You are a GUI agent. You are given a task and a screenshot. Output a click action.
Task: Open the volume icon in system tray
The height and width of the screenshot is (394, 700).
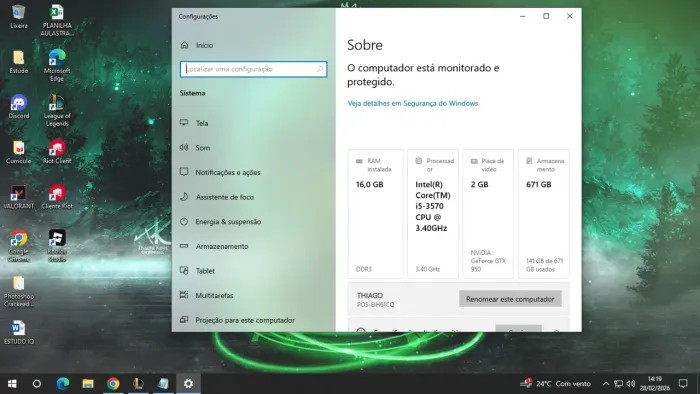click(x=631, y=384)
